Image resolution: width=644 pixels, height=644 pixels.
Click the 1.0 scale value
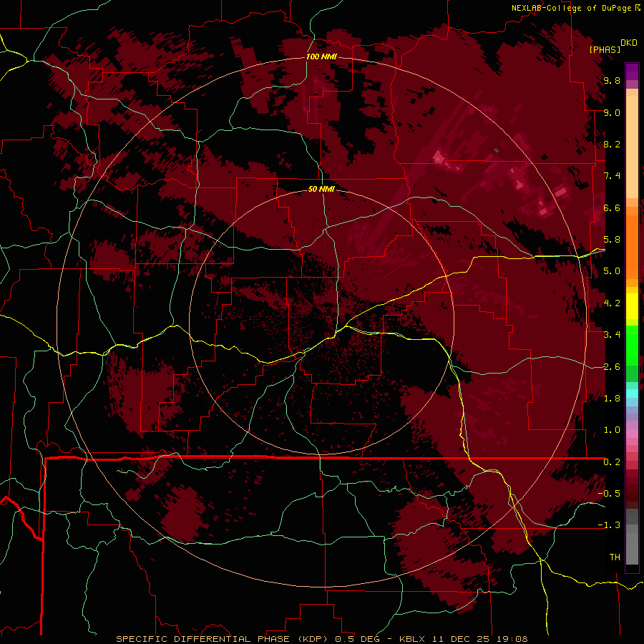click(x=612, y=430)
